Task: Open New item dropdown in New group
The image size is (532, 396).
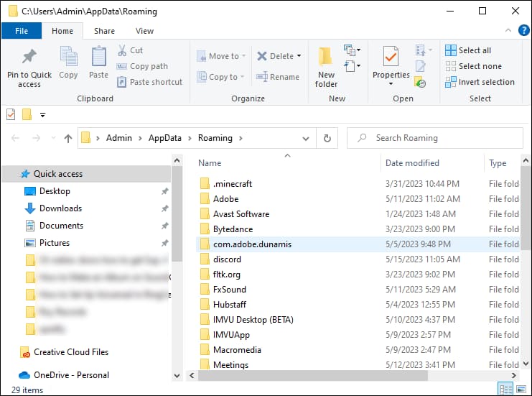Action: [x=352, y=50]
